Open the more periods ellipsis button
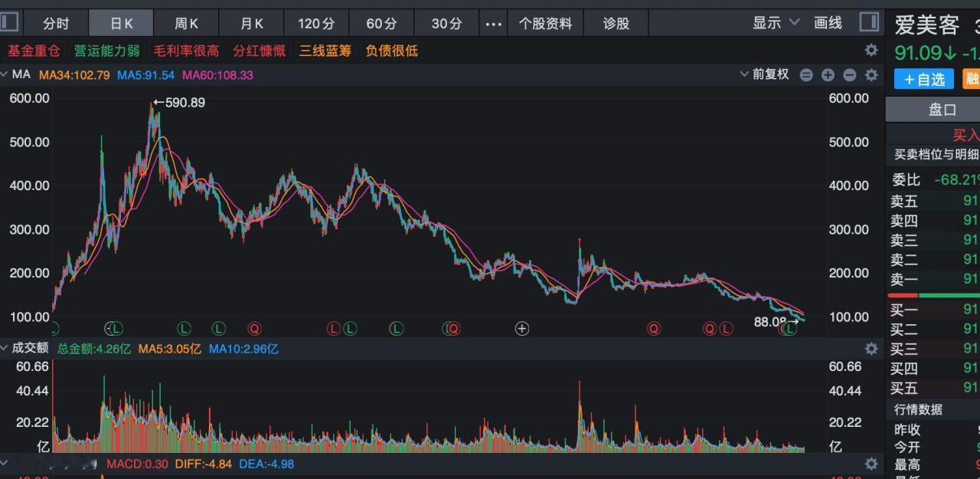The height and width of the screenshot is (479, 980). pos(494,23)
